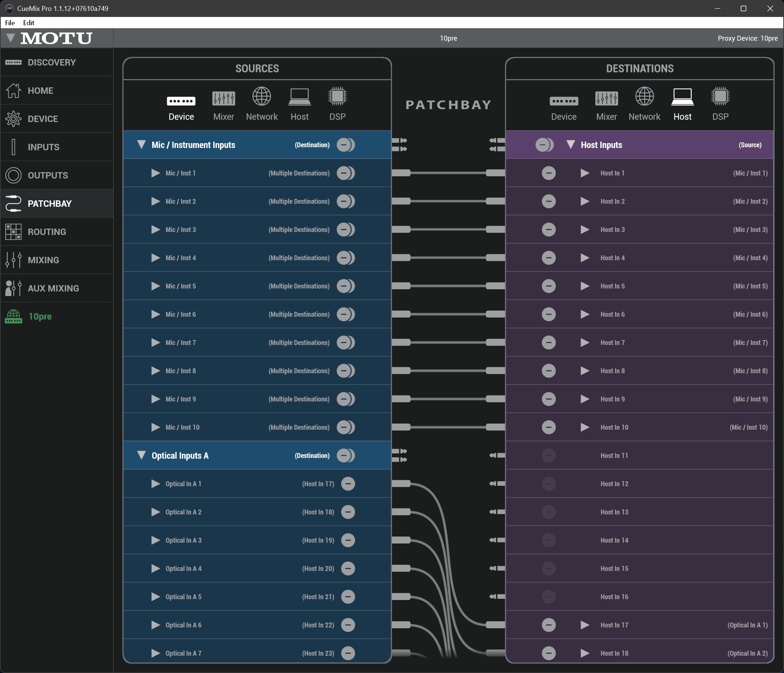Collapse the Optical Inputs A group
784x673 pixels.
click(x=142, y=455)
